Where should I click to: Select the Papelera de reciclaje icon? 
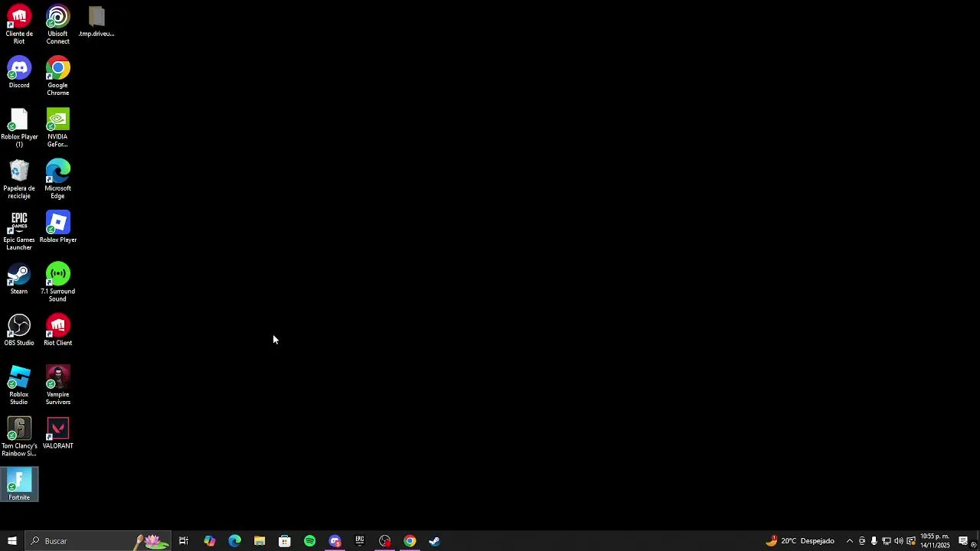tap(19, 179)
